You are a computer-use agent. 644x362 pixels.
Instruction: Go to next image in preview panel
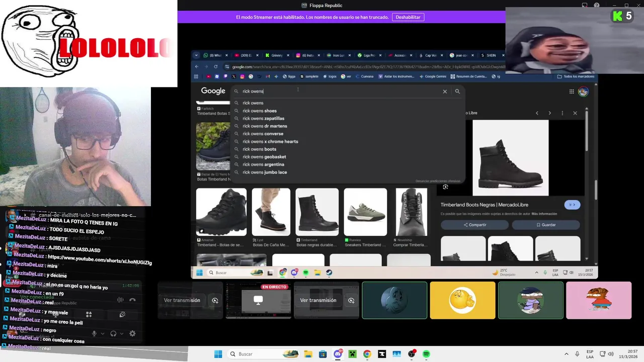pos(549,113)
